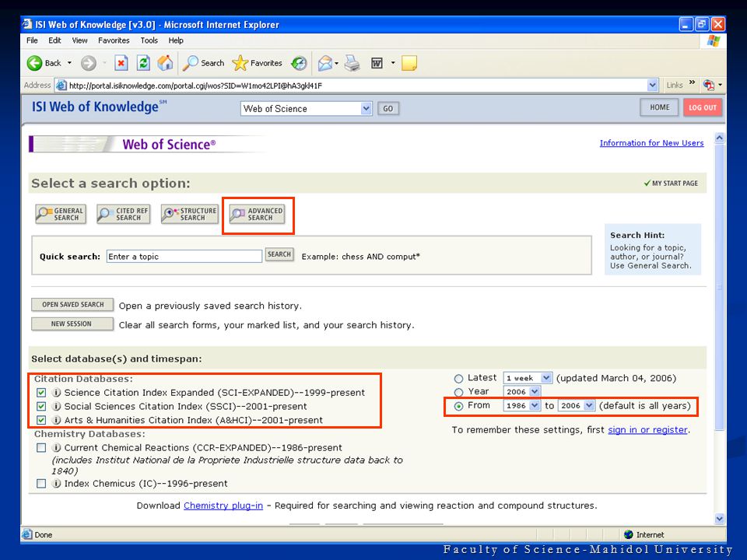Open the Cited Ref Search option

pos(124,215)
